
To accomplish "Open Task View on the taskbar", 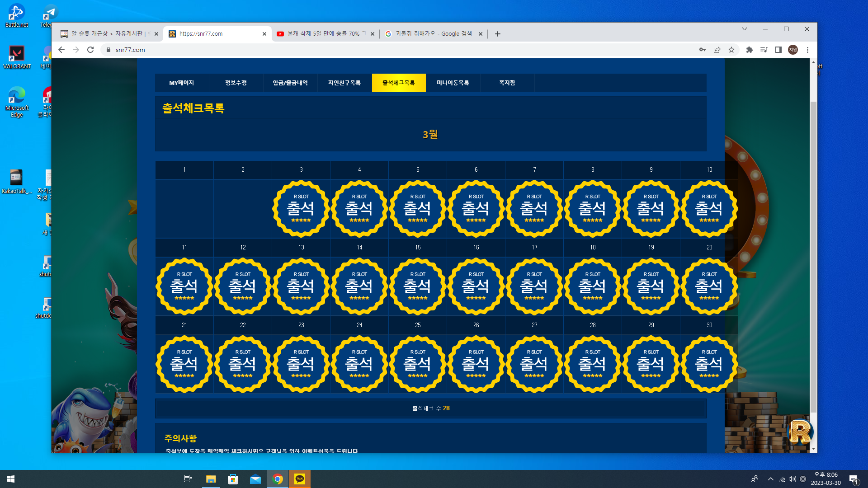I will 188,479.
